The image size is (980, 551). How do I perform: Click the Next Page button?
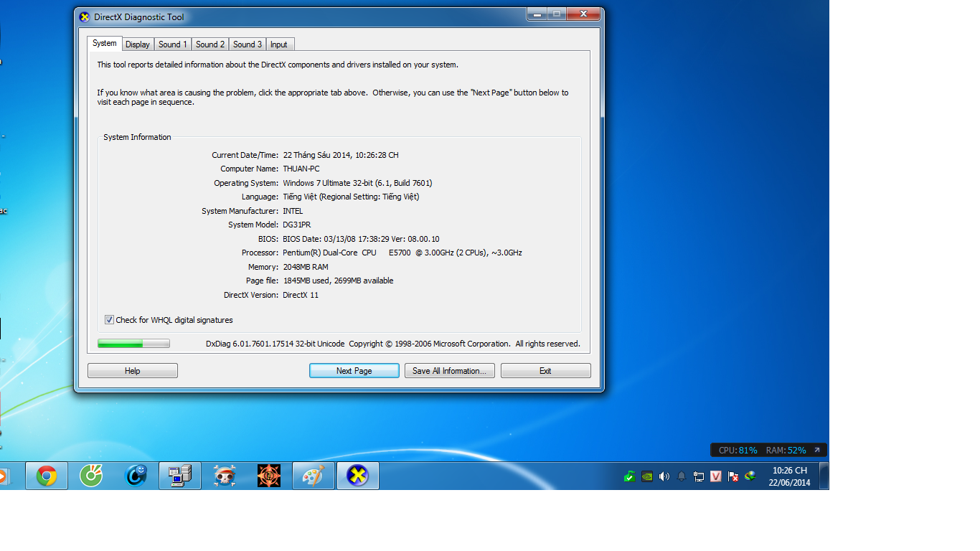click(354, 371)
